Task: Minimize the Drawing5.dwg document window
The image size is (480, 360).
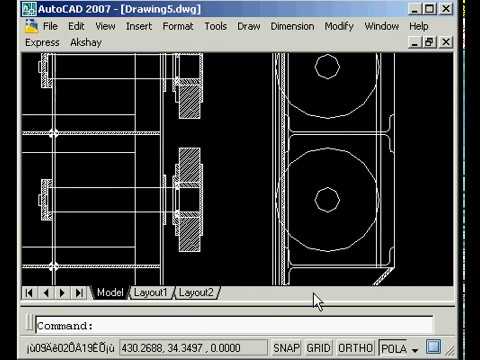Action: pos(414,42)
